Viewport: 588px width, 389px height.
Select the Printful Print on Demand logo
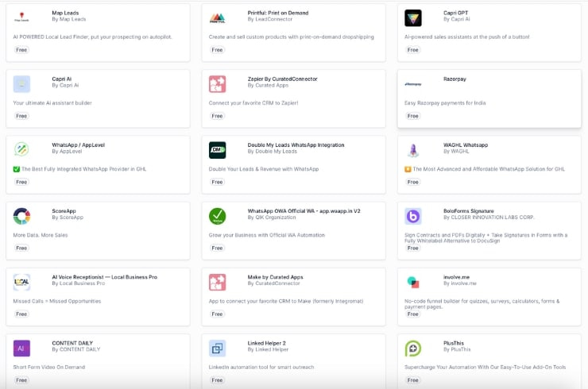pyautogui.click(x=218, y=18)
